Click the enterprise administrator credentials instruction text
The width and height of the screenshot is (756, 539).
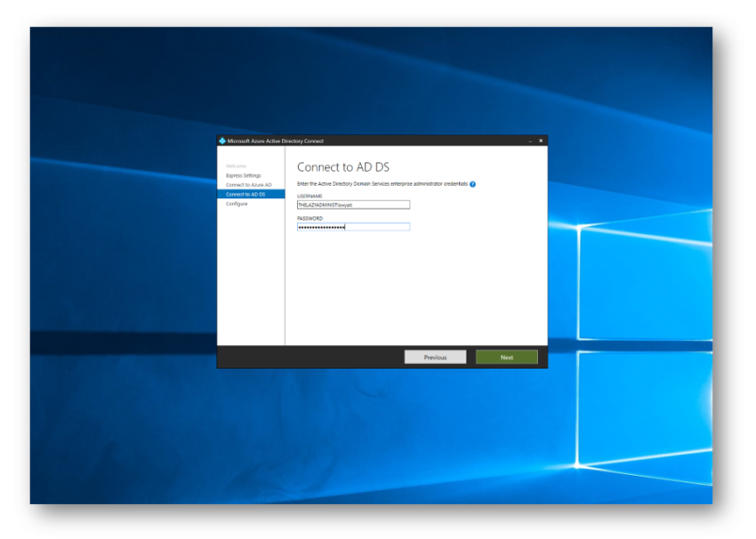[382, 184]
